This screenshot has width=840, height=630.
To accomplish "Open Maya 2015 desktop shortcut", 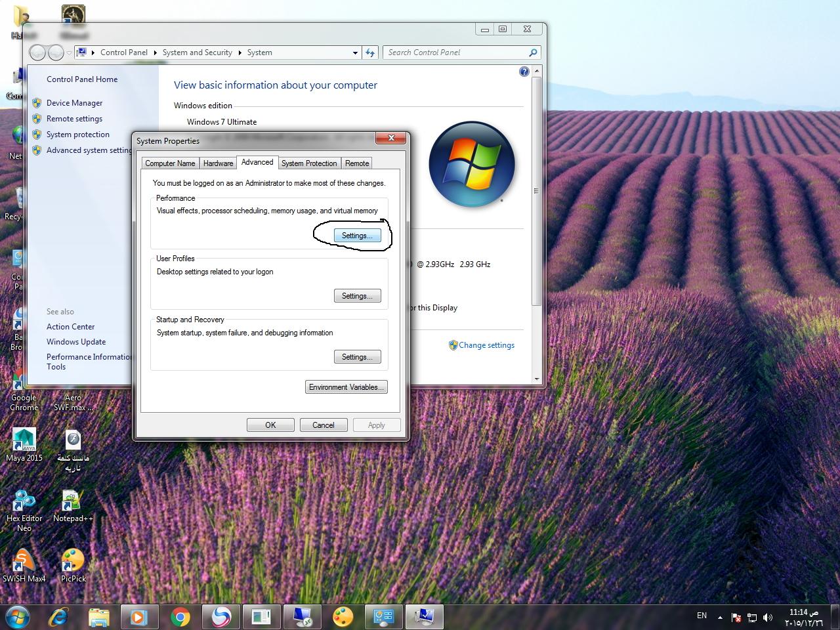I will (24, 445).
